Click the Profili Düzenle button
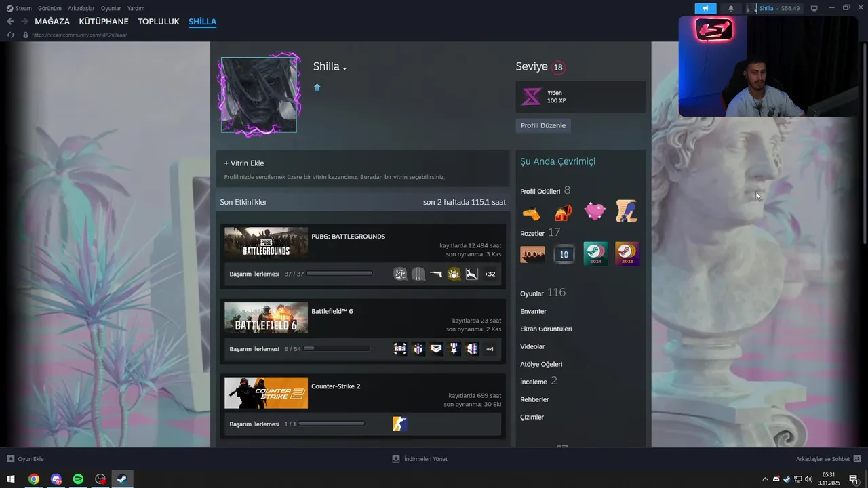868x488 pixels. [x=543, y=125]
